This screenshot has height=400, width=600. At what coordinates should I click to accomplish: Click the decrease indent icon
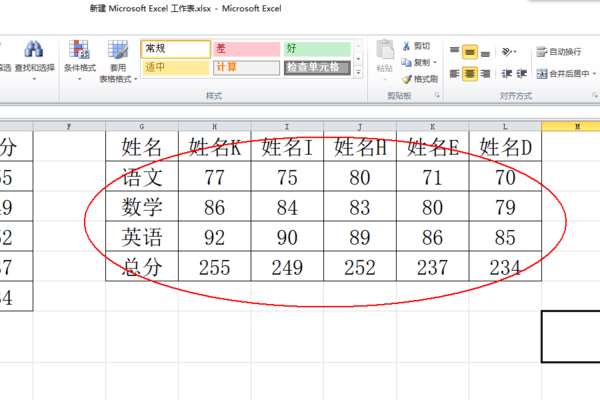tap(506, 73)
